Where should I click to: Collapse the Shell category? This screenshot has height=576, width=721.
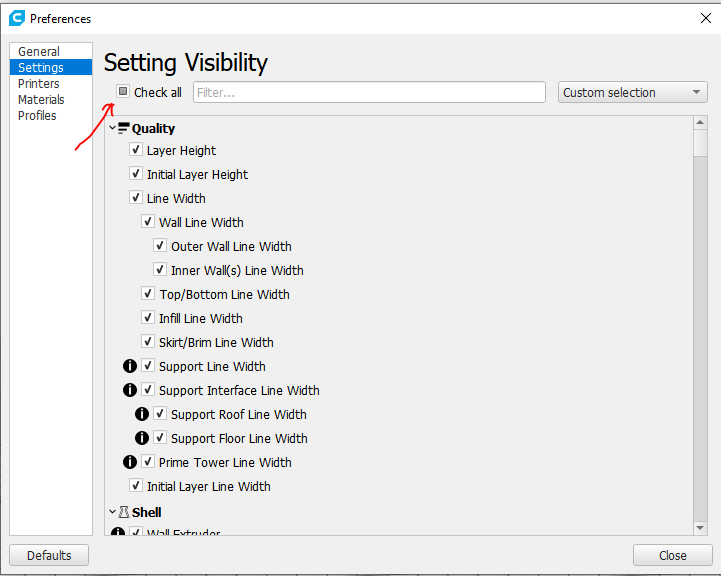(112, 512)
